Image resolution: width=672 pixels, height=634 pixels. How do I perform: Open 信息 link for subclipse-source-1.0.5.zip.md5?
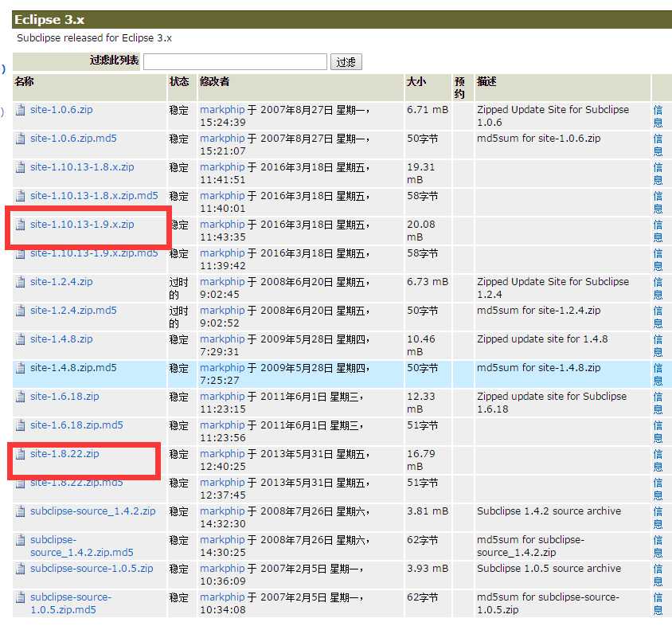pos(658,604)
